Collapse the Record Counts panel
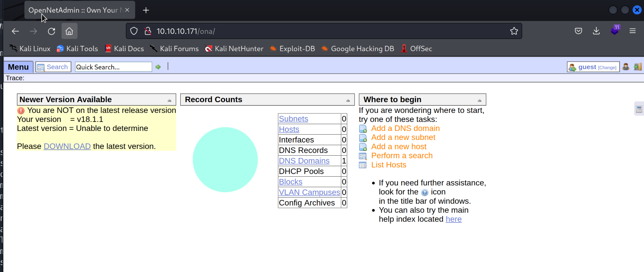The image size is (644, 272). 348,100
